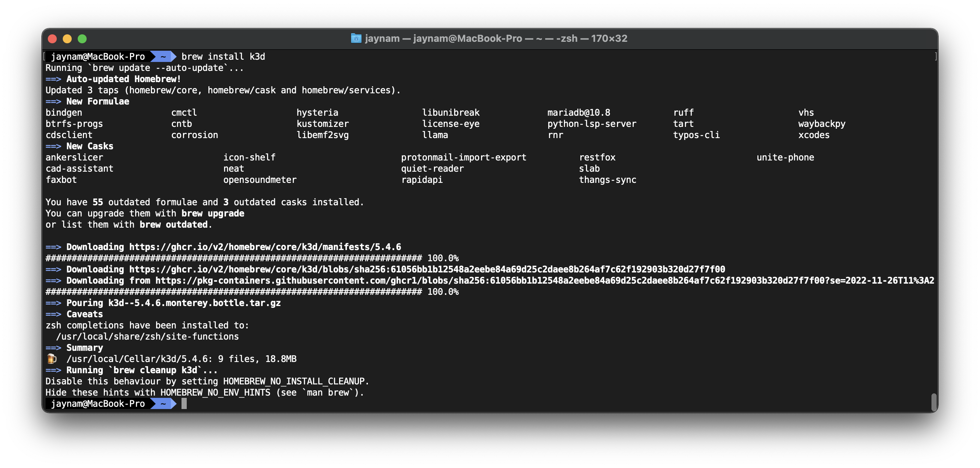Screen dimensions: 980x468
Task: Click '/usr/local/Cellar/k3d/5.4.6: 9 files, 18.8MB'
Action: [182, 359]
